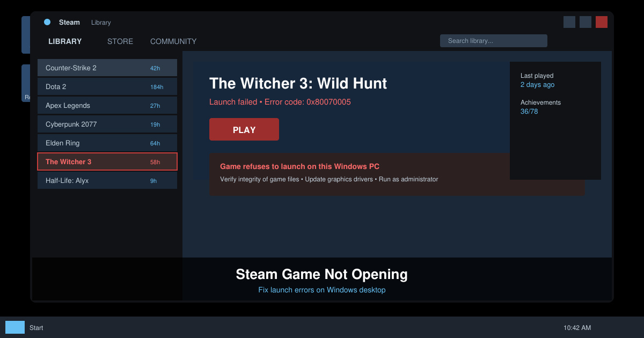
Task: Choose Apex Legends from the library
Action: pyautogui.click(x=107, y=106)
